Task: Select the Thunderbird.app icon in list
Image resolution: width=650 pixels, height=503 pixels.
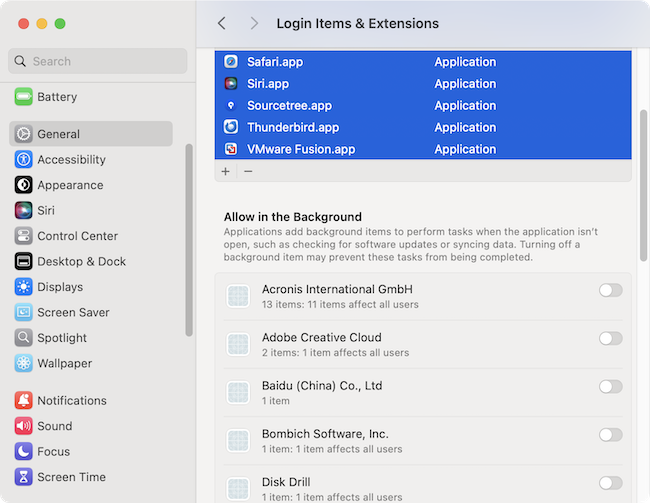Action: (231, 127)
